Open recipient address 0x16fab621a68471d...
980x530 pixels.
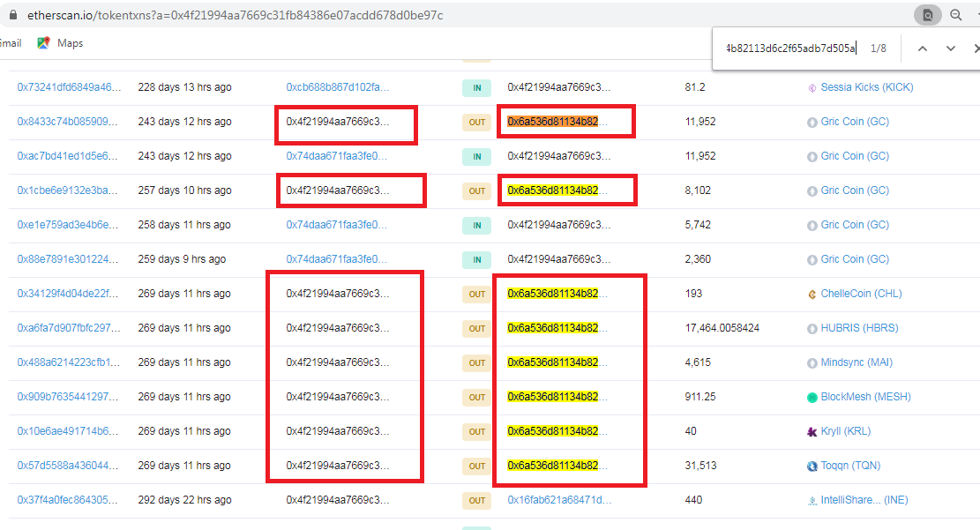coord(559,499)
